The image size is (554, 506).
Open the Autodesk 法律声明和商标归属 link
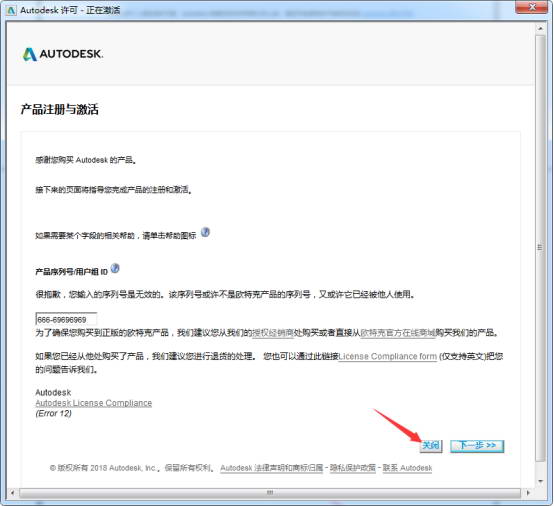[272, 468]
